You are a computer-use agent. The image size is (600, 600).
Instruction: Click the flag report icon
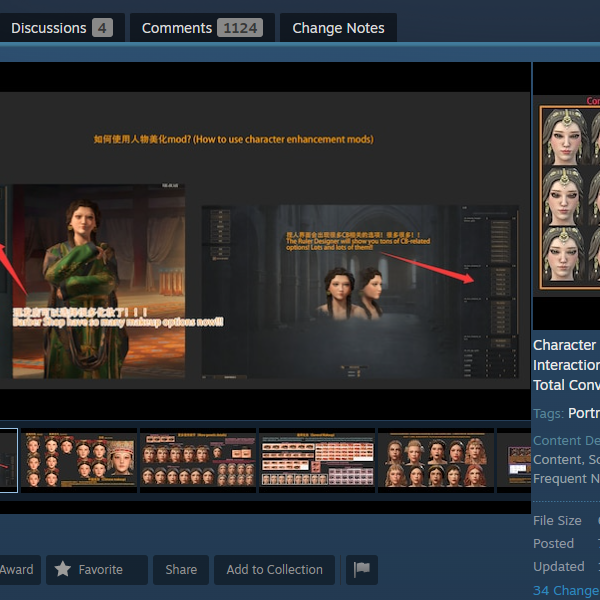(x=362, y=570)
